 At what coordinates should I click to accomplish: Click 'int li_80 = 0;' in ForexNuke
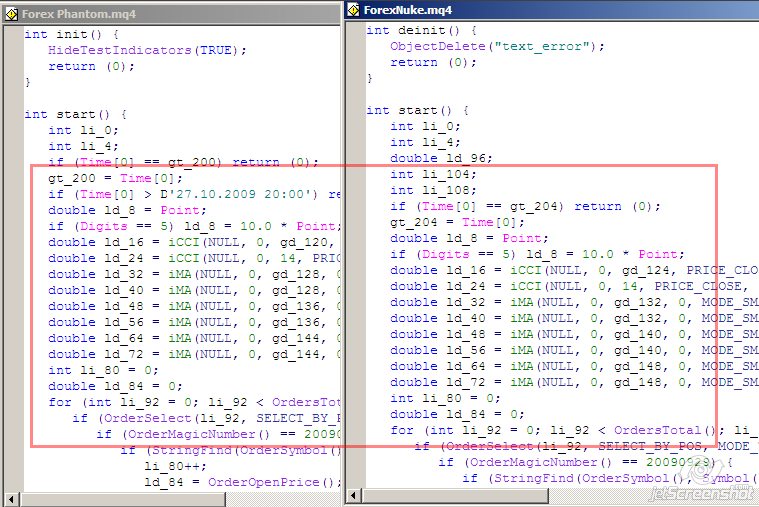445,398
